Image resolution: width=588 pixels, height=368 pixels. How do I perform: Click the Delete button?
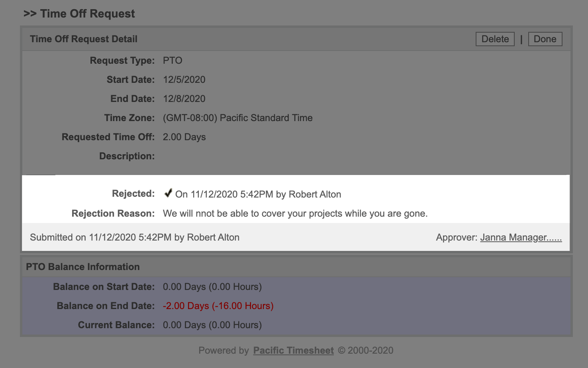coord(495,39)
